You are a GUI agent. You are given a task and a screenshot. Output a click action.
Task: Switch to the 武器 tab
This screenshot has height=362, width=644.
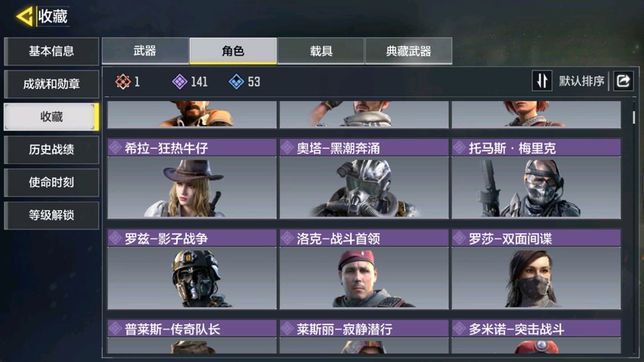point(145,51)
